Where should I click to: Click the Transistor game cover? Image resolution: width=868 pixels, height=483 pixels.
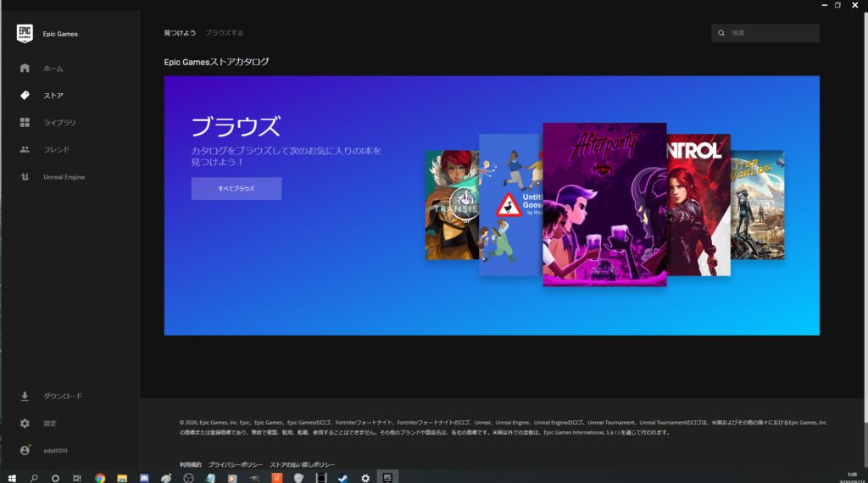452,205
